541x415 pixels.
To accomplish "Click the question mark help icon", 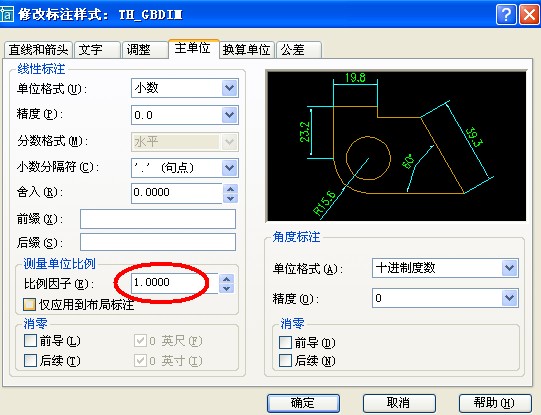I will click(506, 15).
